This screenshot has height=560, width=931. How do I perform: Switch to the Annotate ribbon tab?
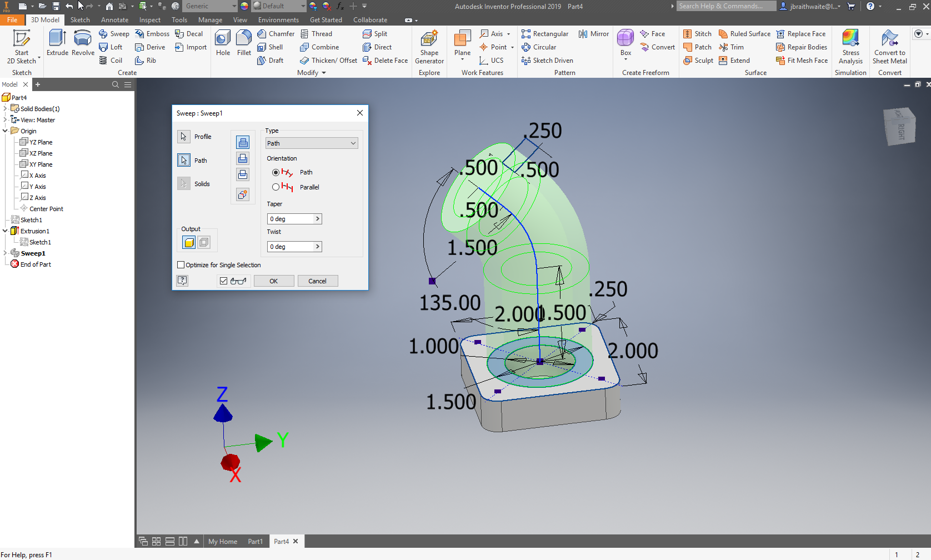point(114,20)
